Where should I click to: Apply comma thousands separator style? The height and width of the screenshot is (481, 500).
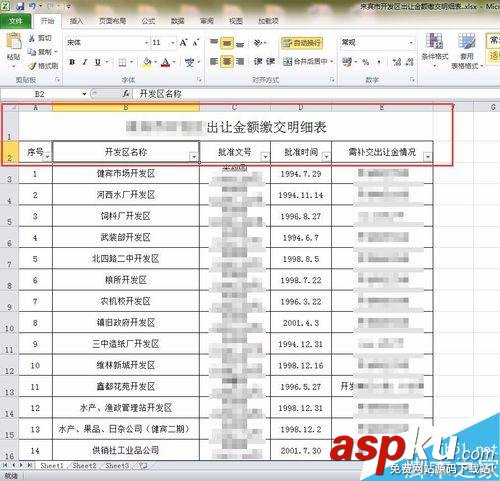click(x=379, y=62)
